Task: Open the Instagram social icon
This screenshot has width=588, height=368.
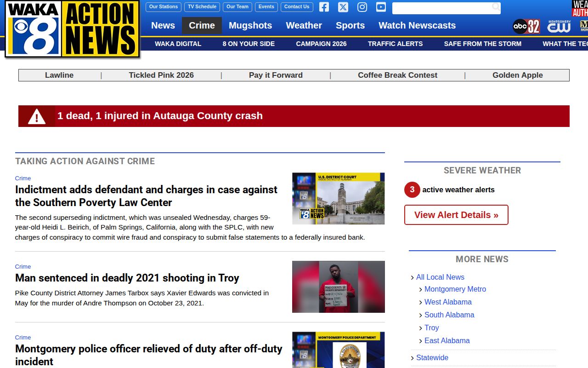Action: (362, 7)
